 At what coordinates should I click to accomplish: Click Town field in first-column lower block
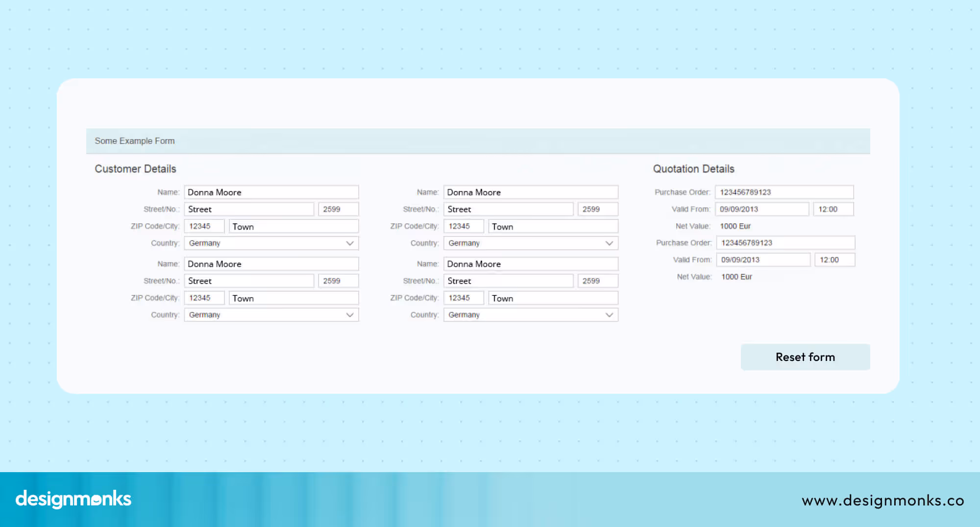click(x=294, y=298)
